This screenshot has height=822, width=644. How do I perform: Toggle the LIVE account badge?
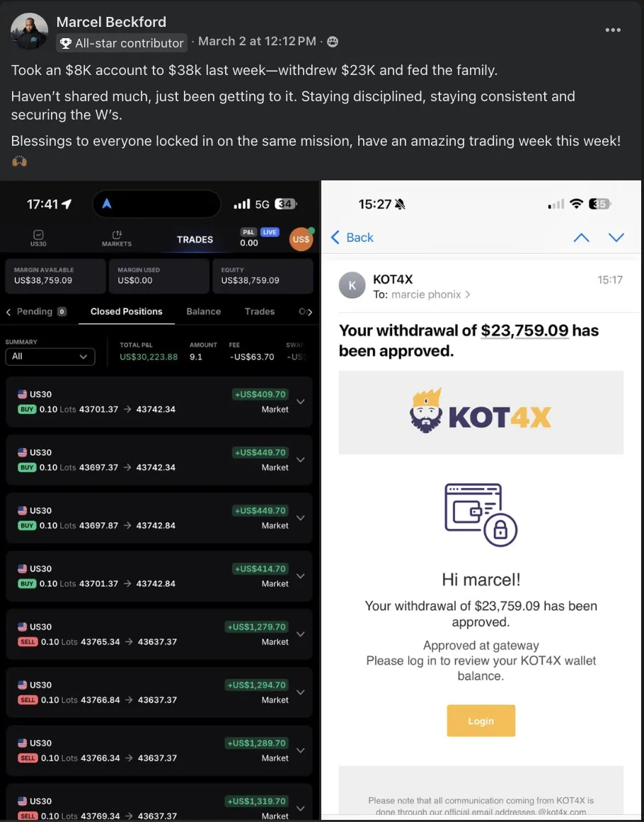pos(270,232)
